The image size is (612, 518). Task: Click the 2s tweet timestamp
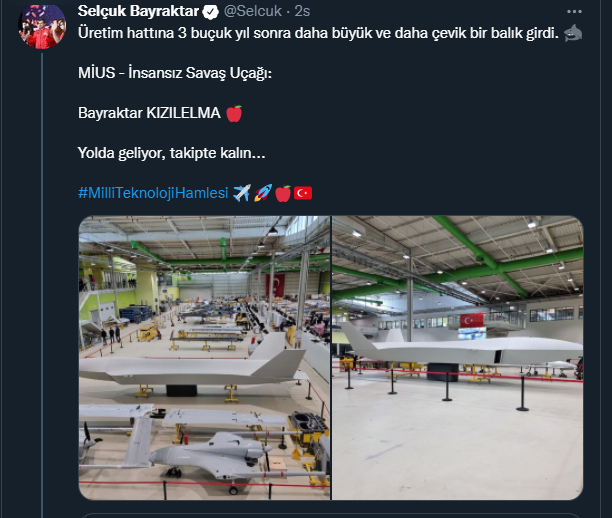(x=302, y=11)
